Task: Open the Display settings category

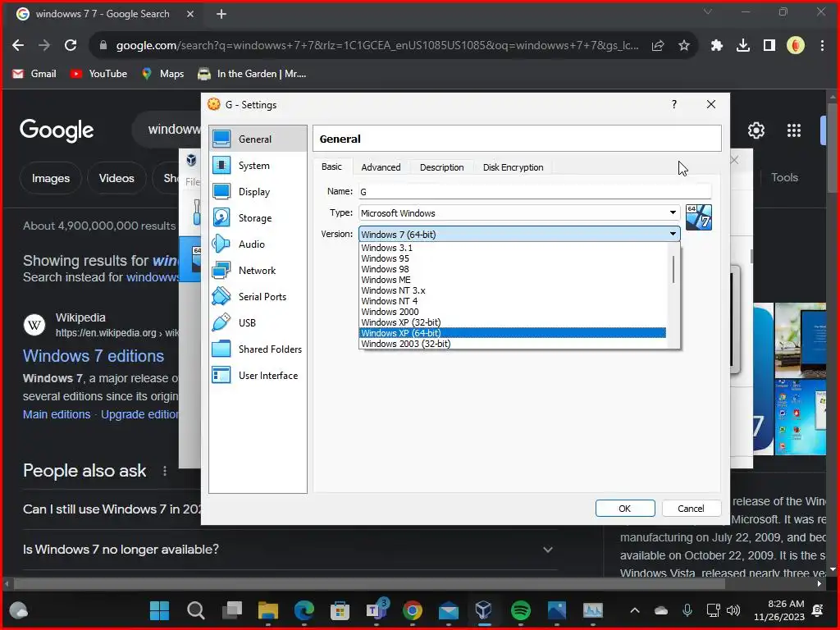Action: [258, 192]
